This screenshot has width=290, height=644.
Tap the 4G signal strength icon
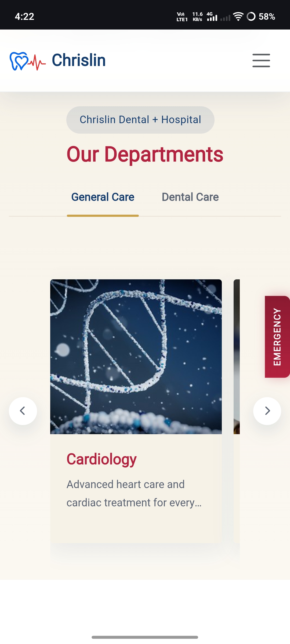click(x=212, y=16)
